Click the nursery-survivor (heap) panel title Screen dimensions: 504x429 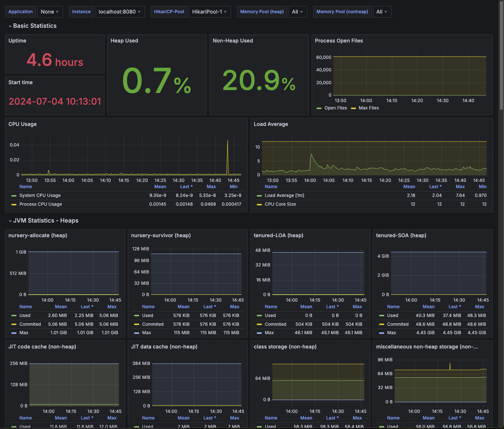coord(161,235)
